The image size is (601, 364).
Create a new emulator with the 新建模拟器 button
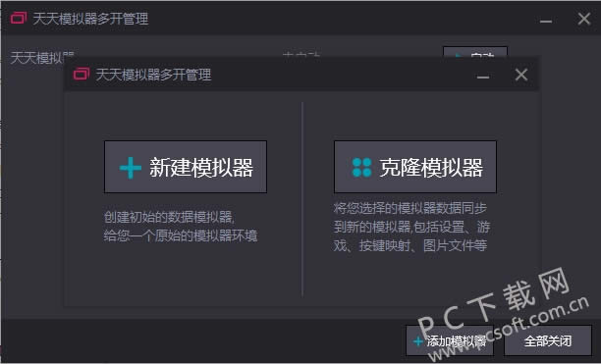(186, 167)
